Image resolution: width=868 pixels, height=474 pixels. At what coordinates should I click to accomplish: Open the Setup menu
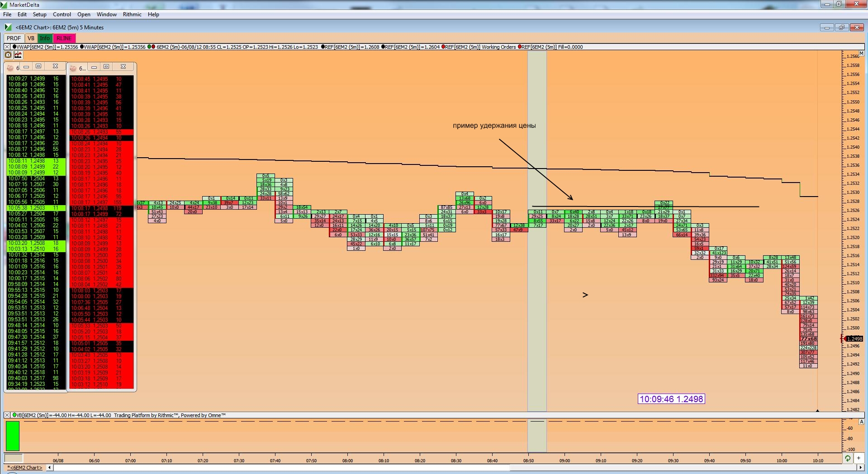[x=40, y=14]
